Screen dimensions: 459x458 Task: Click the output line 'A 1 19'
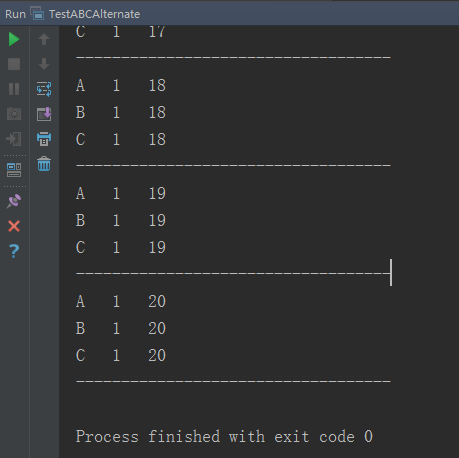(121, 194)
